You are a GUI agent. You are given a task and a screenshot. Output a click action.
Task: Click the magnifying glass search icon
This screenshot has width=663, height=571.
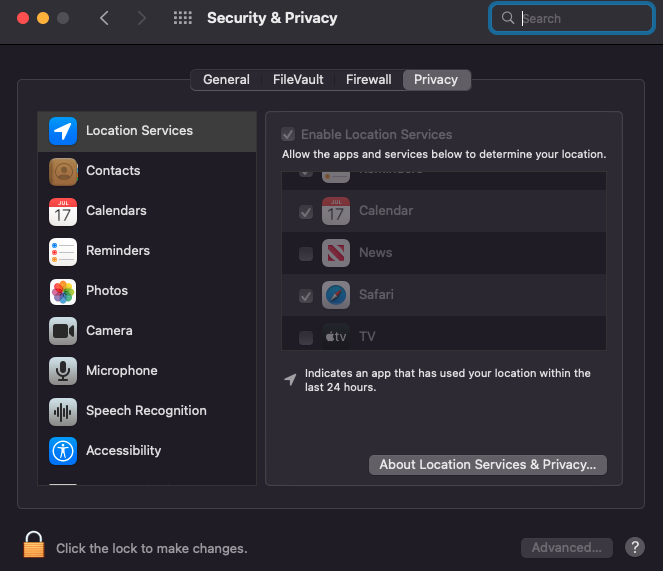coord(507,18)
